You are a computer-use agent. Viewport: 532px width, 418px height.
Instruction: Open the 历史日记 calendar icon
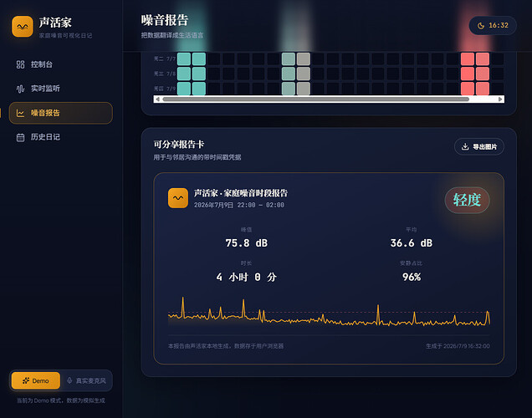coord(20,137)
